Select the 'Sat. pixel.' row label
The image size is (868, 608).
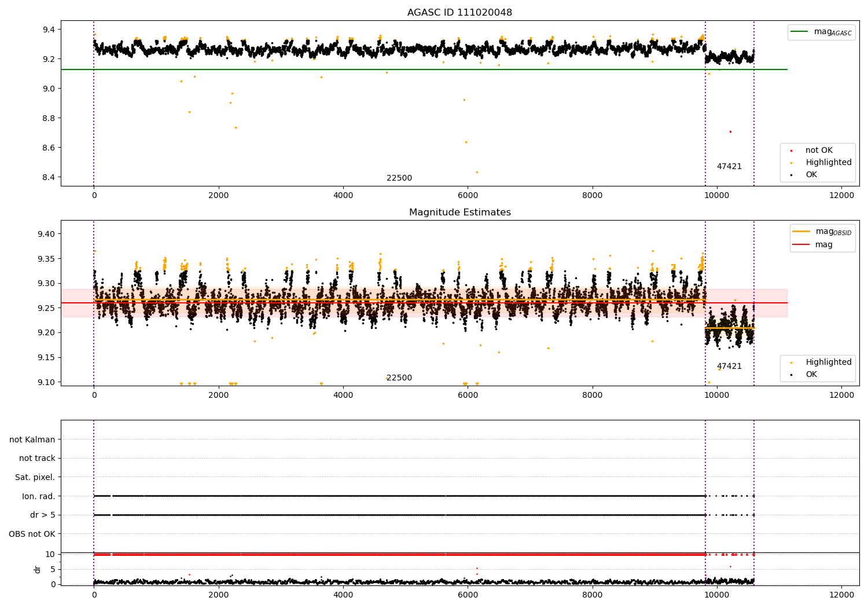pyautogui.click(x=35, y=477)
